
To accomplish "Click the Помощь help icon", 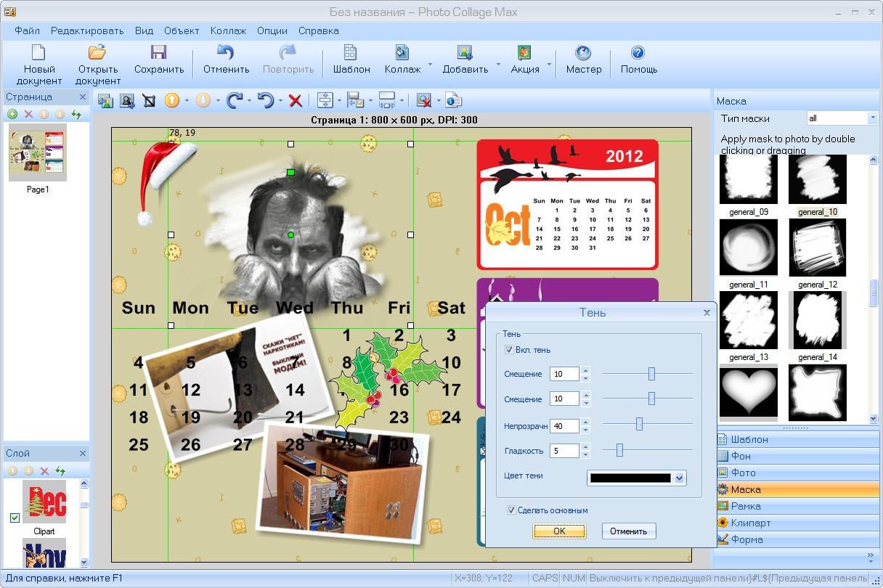I will click(638, 59).
